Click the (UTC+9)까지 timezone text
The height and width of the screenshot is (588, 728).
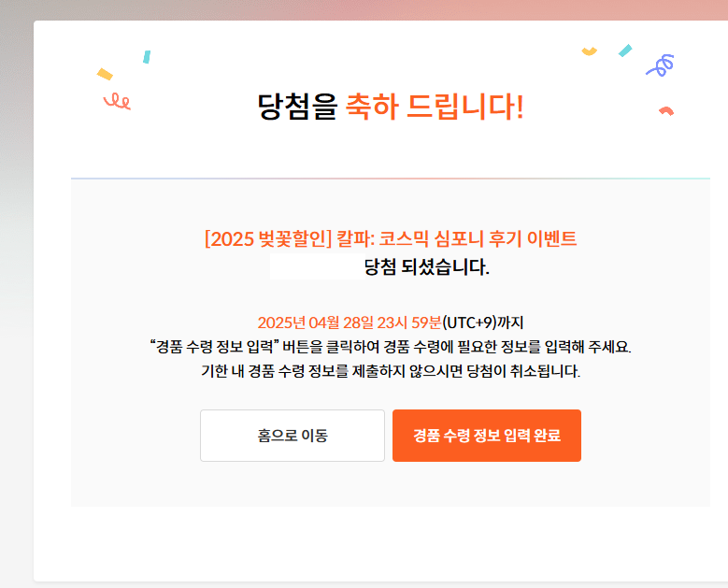pos(483,323)
